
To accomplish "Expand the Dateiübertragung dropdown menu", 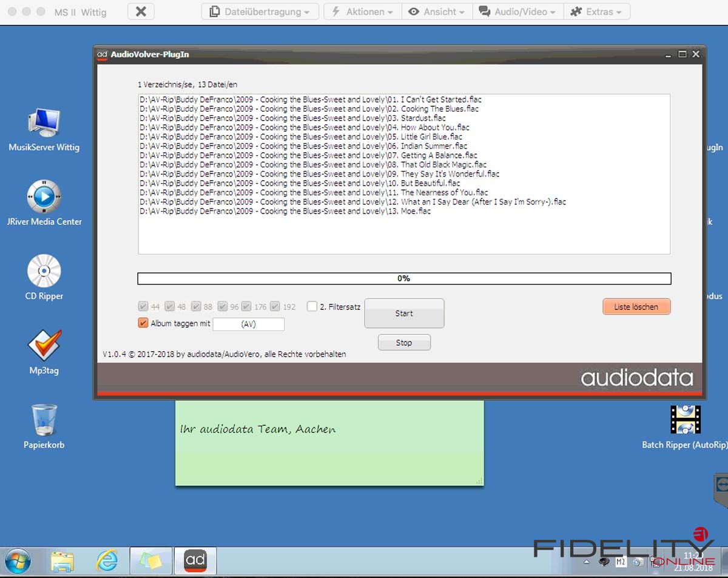I will tap(260, 12).
